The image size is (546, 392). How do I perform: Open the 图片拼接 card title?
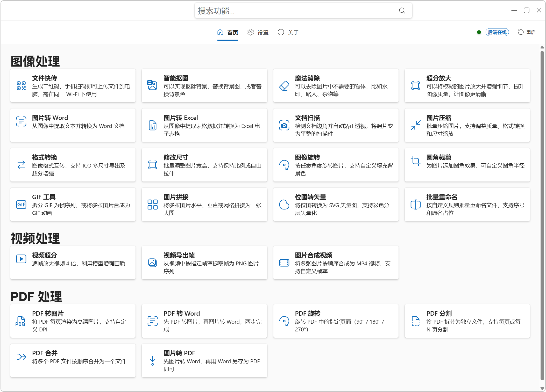coord(176,197)
